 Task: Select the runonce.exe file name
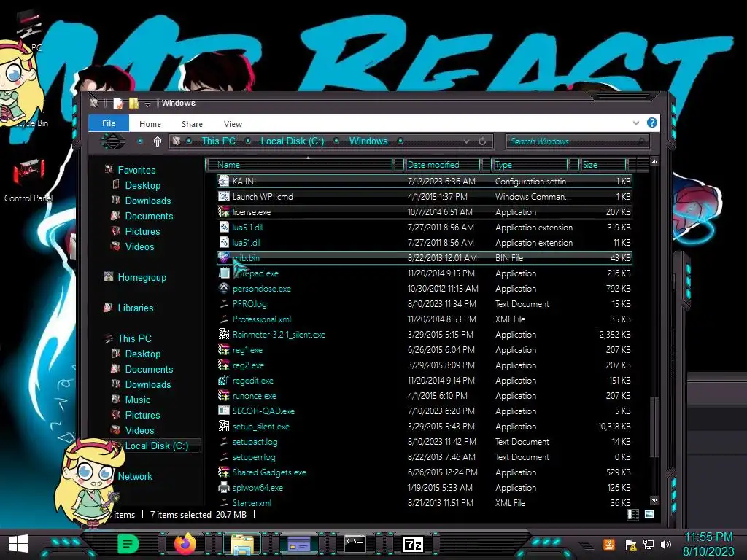(255, 396)
